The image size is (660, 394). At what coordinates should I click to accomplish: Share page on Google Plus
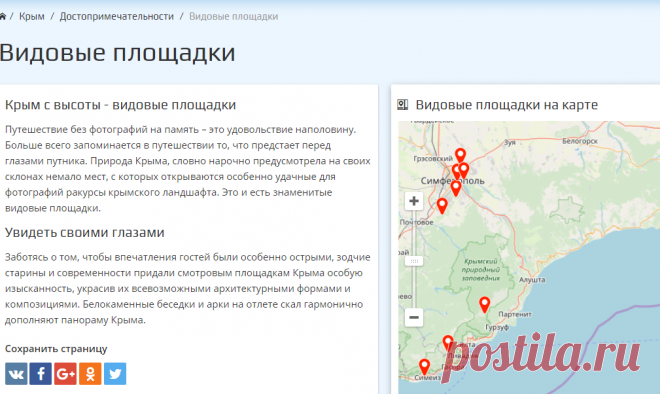(x=65, y=373)
